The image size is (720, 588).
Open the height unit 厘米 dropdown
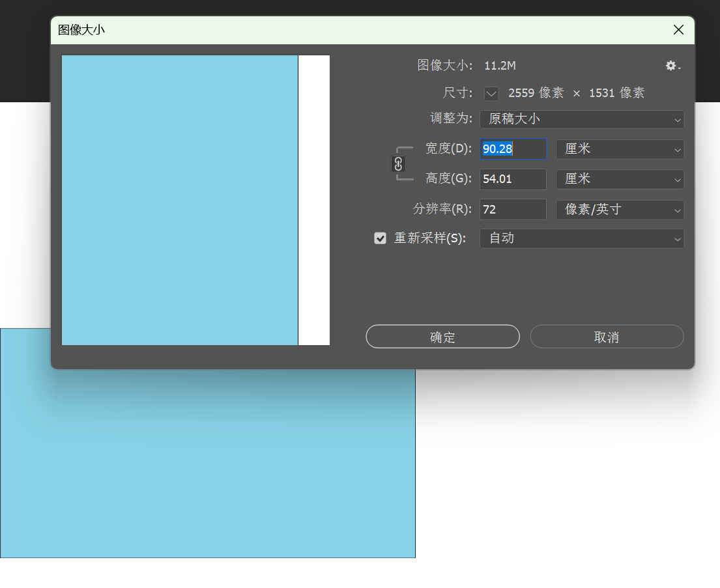620,179
